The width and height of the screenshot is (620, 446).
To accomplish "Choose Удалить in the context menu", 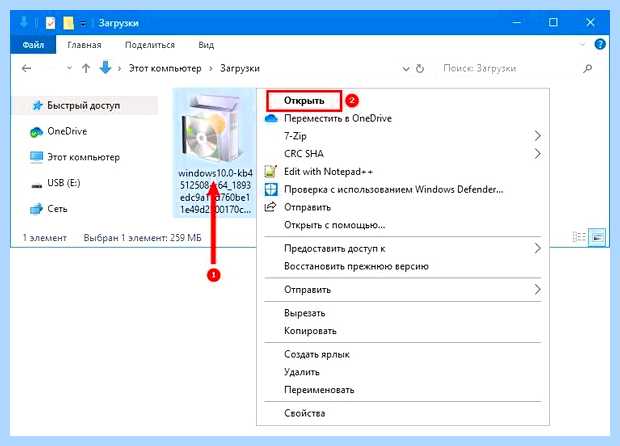I will point(403,372).
